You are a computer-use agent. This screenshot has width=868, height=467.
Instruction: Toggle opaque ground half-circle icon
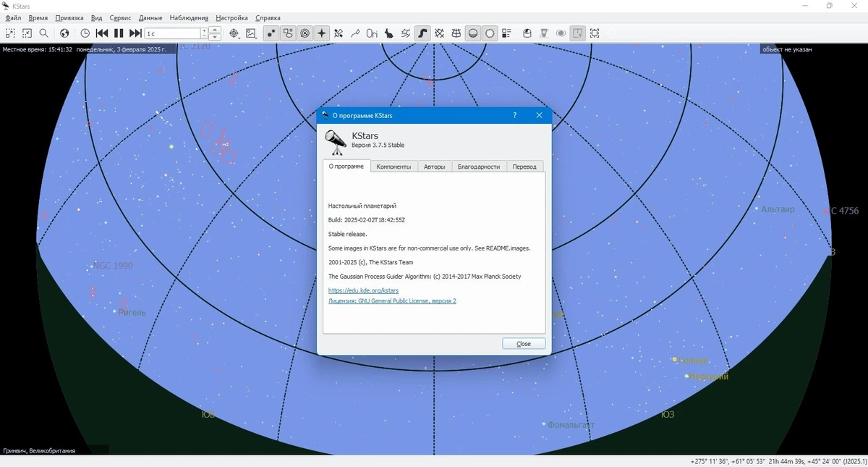pos(473,33)
